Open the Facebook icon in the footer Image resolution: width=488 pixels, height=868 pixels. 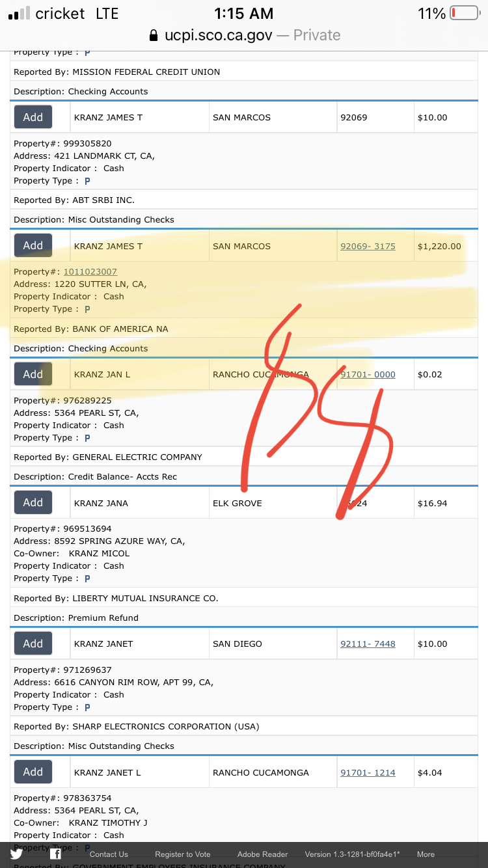click(56, 854)
